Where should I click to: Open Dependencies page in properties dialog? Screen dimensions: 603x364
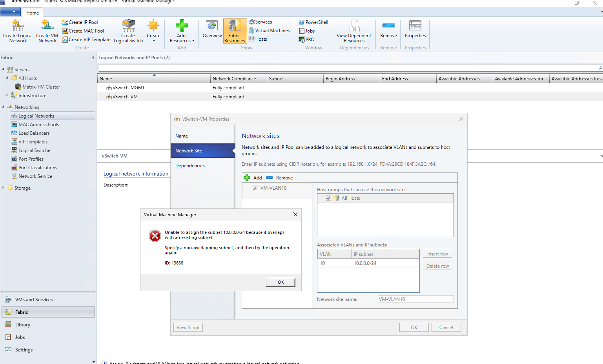pyautogui.click(x=202, y=166)
